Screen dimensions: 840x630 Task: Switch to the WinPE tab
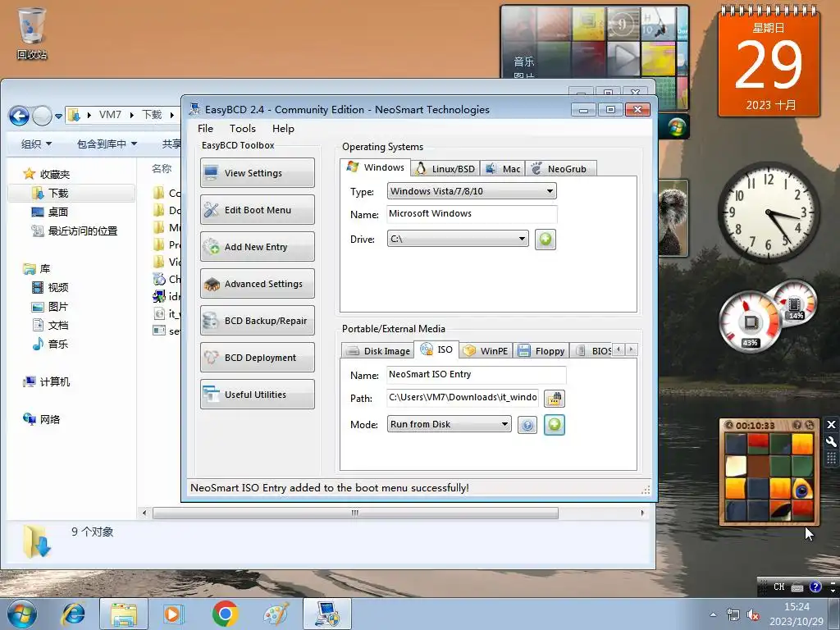tap(486, 351)
